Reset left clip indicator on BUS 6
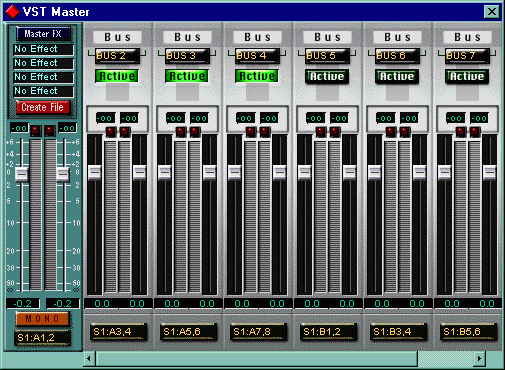Image resolution: width=505 pixels, height=370 pixels. point(391,132)
